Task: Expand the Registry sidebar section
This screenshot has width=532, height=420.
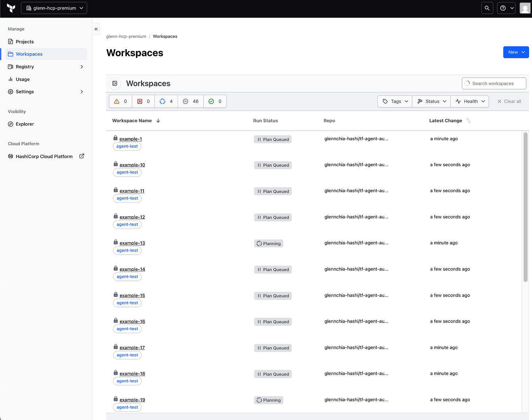Action: (x=81, y=66)
